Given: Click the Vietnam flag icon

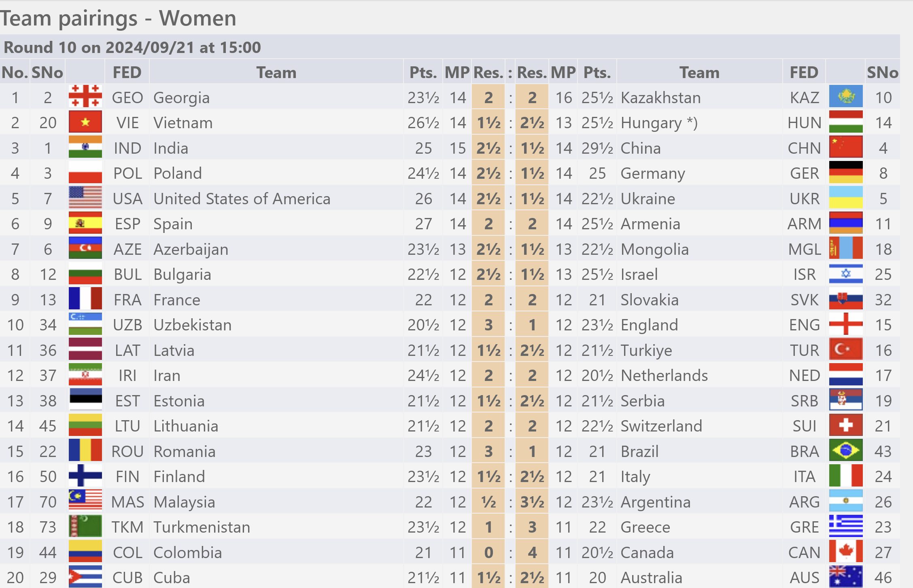Looking at the screenshot, I should pyautogui.click(x=85, y=122).
